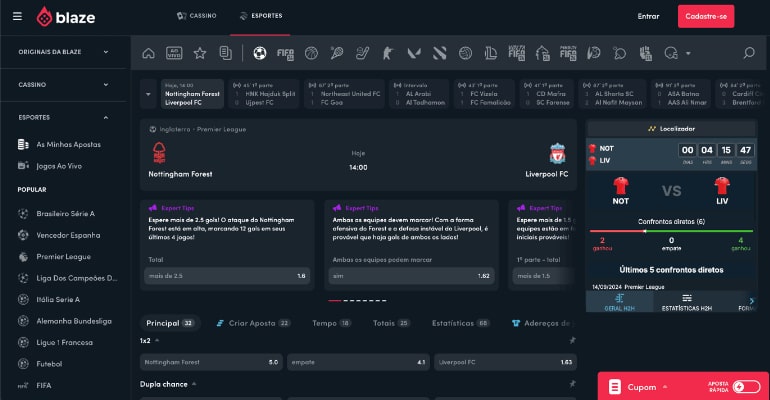Open favorites star icon

point(200,53)
